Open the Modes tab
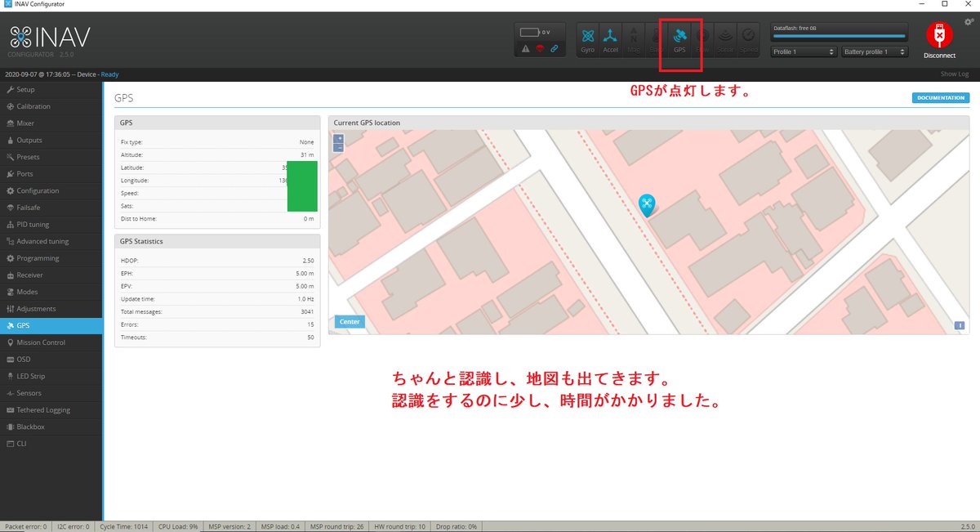Image resolution: width=980 pixels, height=532 pixels. [51, 292]
